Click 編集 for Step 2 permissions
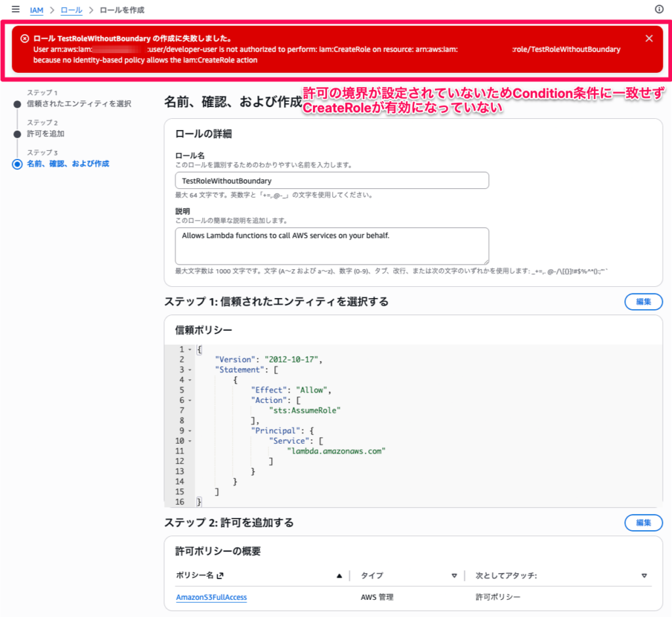 click(x=642, y=522)
